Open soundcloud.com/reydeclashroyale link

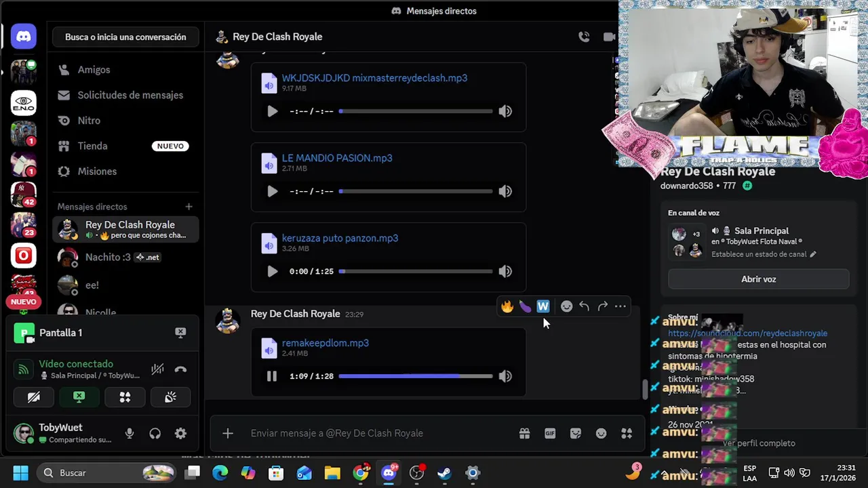pyautogui.click(x=747, y=333)
